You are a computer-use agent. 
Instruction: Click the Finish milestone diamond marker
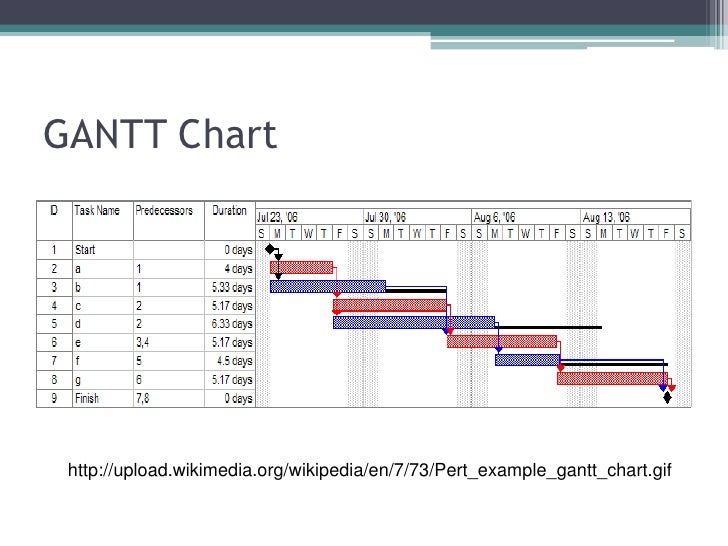(x=667, y=398)
